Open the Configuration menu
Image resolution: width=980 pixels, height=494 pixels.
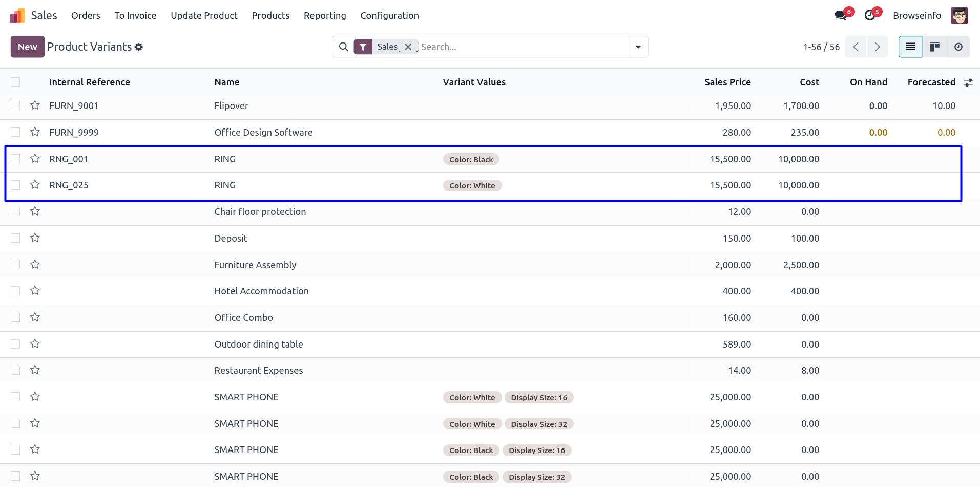click(389, 16)
